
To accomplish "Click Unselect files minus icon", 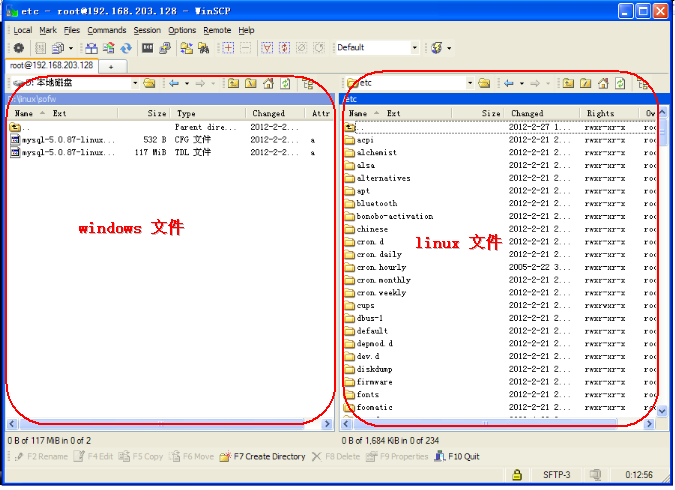I will [245, 48].
